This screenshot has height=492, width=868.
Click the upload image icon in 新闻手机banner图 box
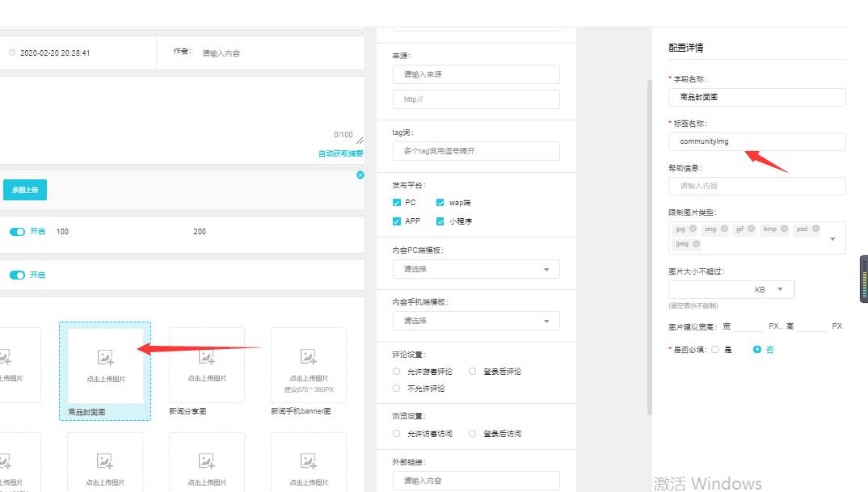click(x=309, y=357)
